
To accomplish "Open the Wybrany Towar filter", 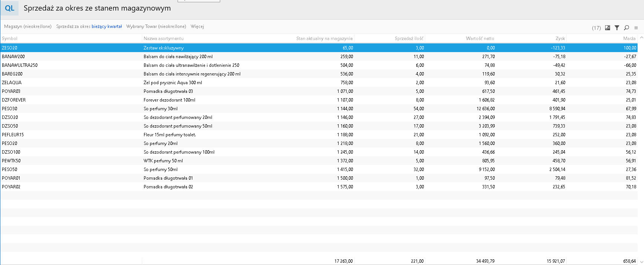I will (156, 26).
